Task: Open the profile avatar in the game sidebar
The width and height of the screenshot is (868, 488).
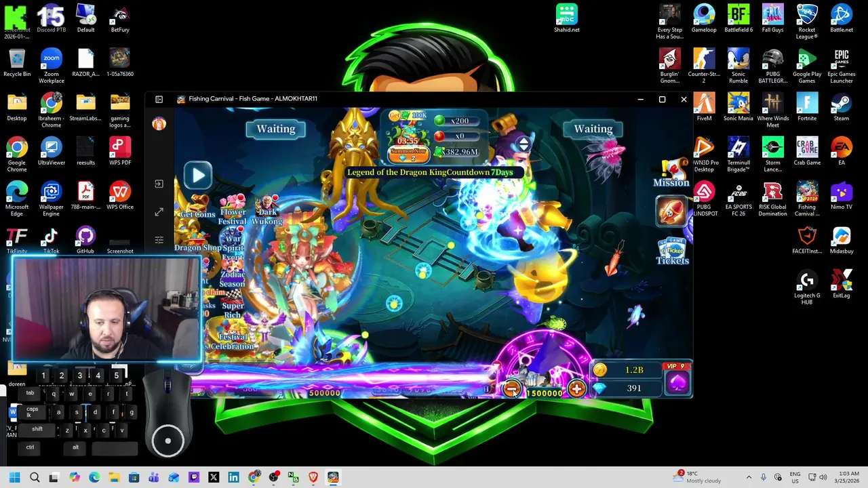Action: pos(159,123)
